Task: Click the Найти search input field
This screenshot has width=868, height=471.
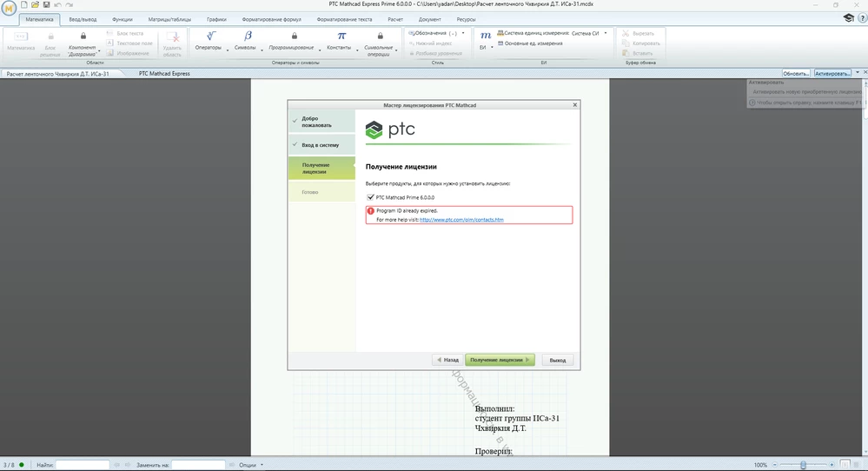Action: tap(83, 465)
